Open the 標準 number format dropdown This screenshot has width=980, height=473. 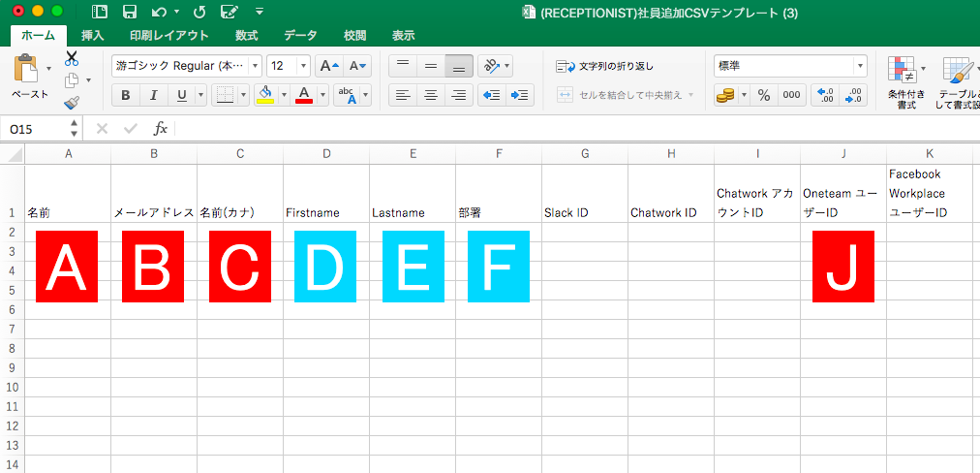[x=860, y=66]
